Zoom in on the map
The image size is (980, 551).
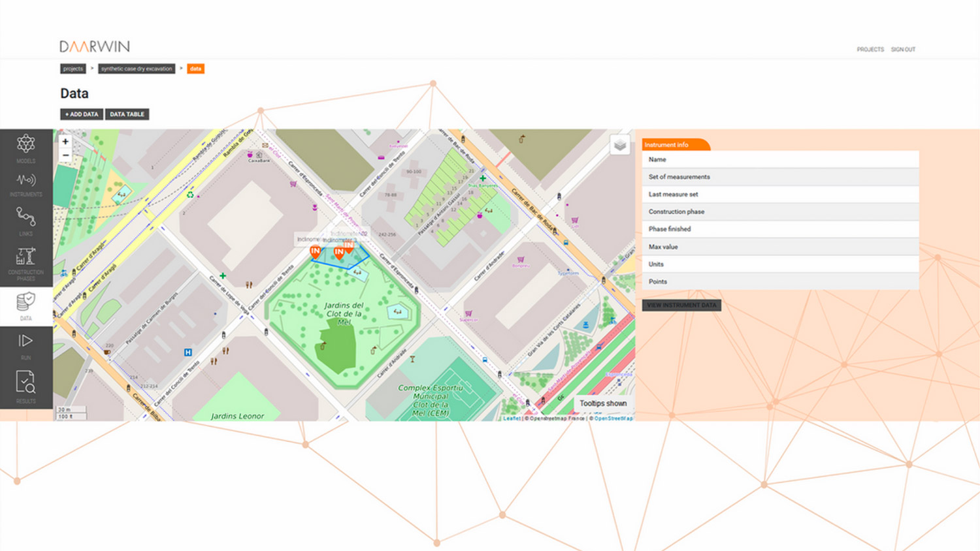[x=65, y=142]
